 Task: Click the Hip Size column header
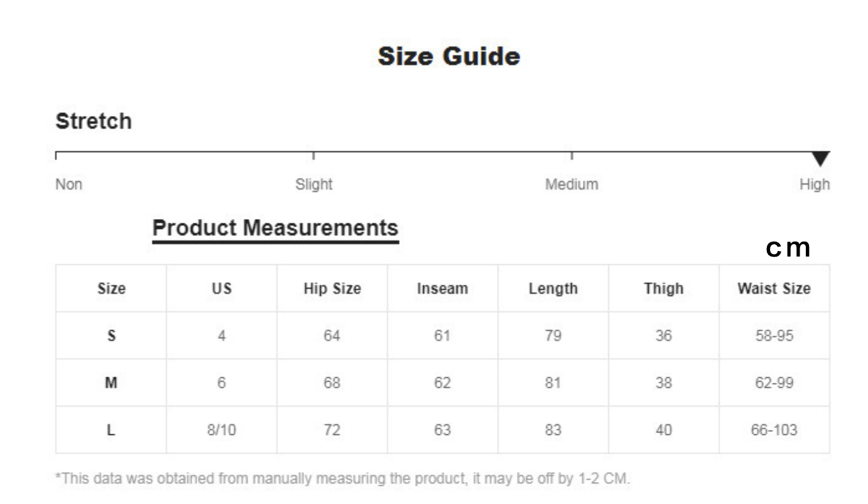click(x=332, y=289)
